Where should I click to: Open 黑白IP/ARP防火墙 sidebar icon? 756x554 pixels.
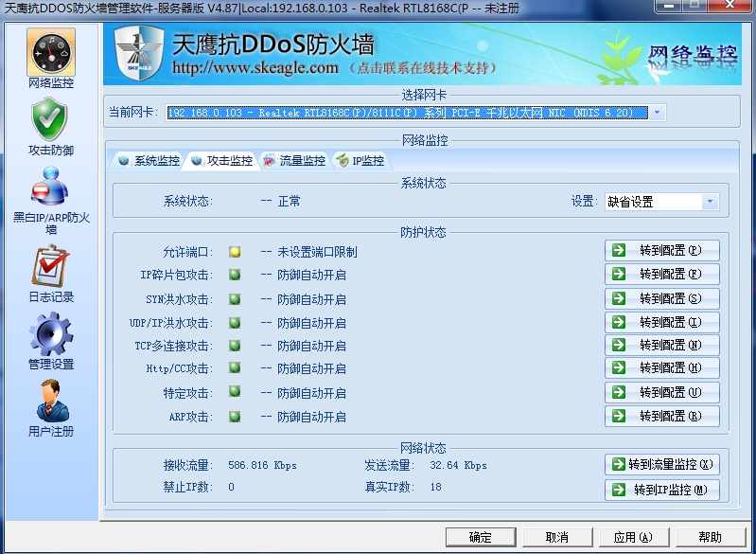[x=49, y=187]
